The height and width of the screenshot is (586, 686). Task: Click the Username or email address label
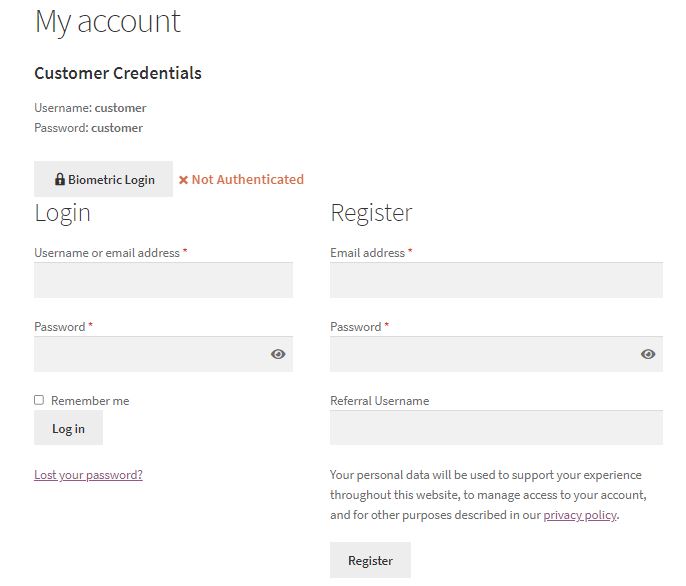107,253
